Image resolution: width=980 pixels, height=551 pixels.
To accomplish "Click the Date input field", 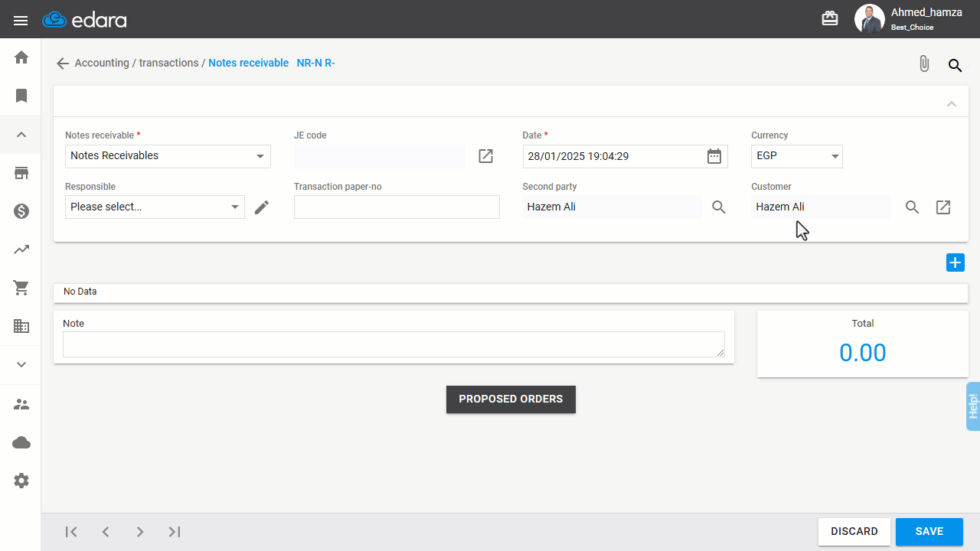I will tap(612, 156).
